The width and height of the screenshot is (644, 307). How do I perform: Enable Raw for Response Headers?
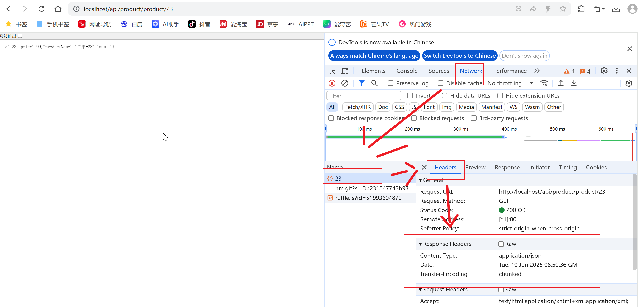(501, 244)
